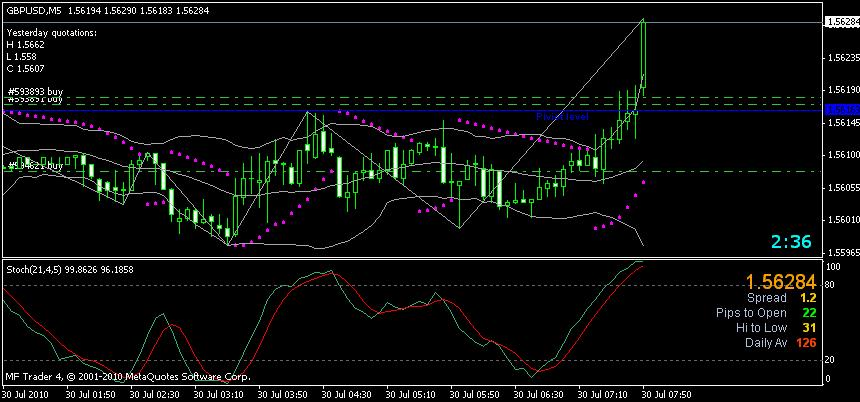Viewport: 860px width, 402px height.
Task: Click the 'Pips to Open' value 22
Action: (810, 313)
